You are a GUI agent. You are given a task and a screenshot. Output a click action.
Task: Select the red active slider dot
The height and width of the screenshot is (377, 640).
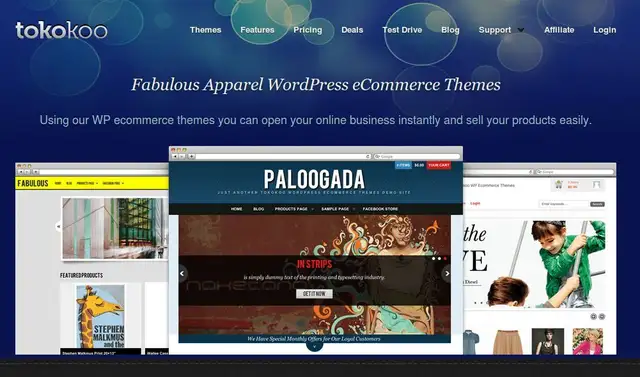(x=445, y=258)
